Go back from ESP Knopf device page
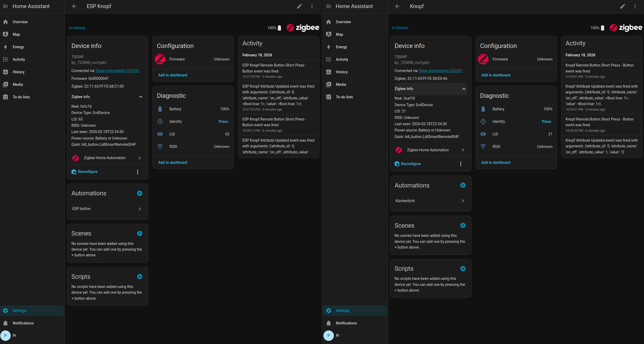Viewport: 644px width, 344px height. (x=74, y=6)
